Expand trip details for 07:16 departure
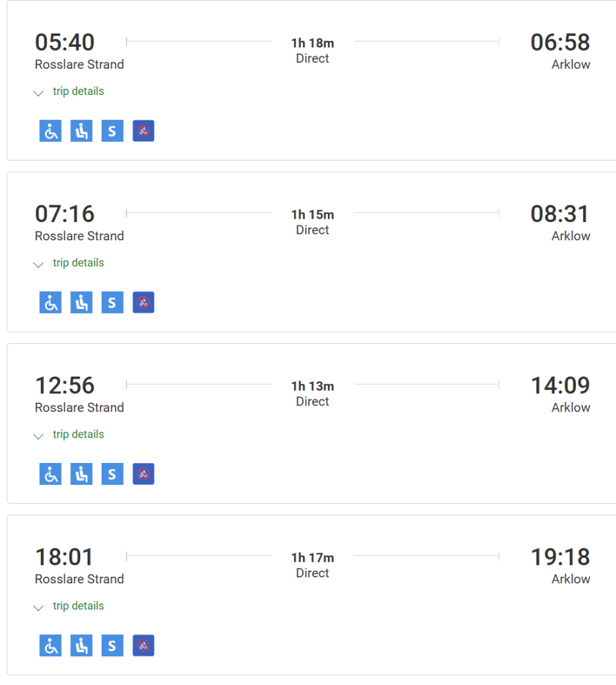The height and width of the screenshot is (685, 616). [78, 263]
